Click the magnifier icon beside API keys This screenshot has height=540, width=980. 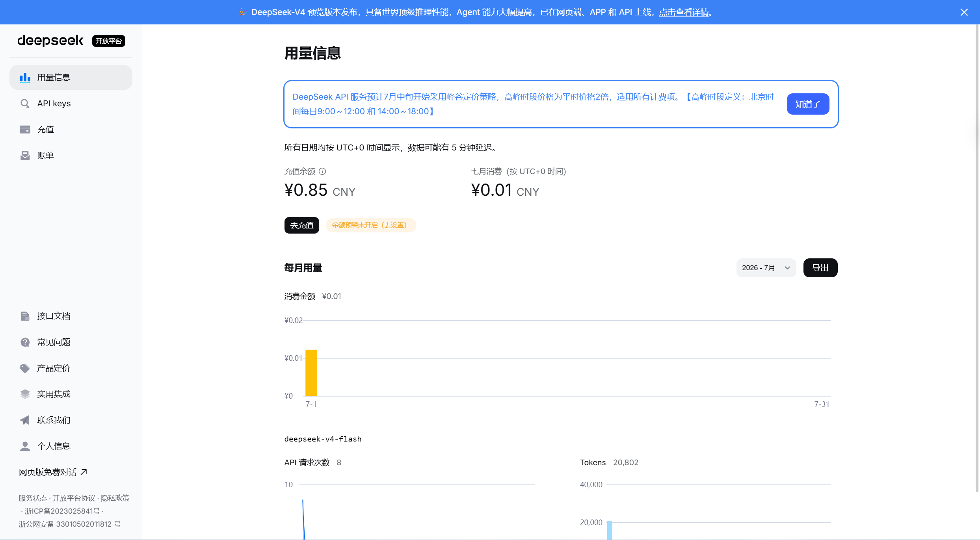pyautogui.click(x=25, y=104)
